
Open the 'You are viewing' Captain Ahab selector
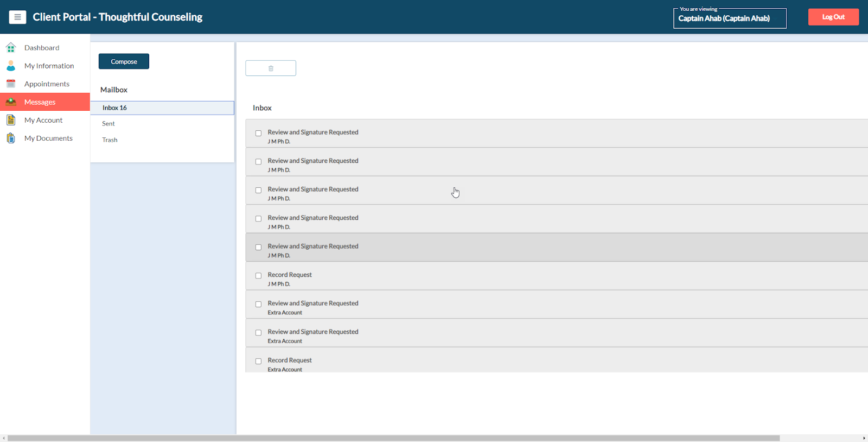[x=729, y=18]
